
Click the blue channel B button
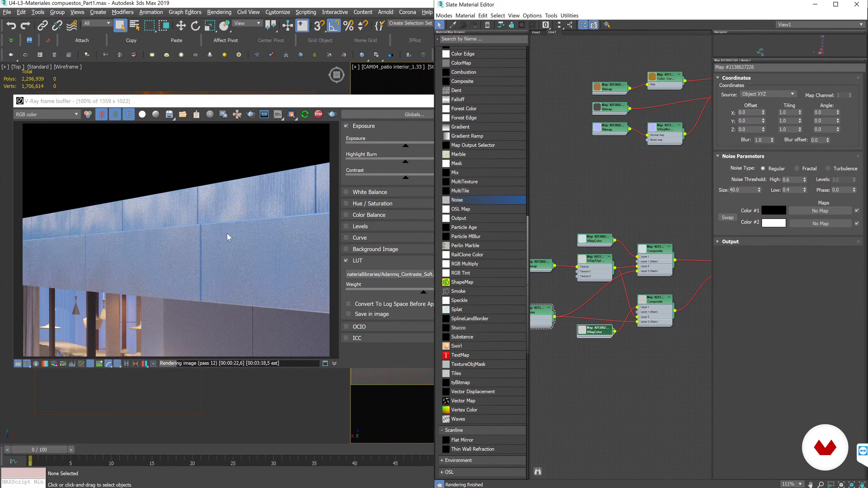[129, 115]
